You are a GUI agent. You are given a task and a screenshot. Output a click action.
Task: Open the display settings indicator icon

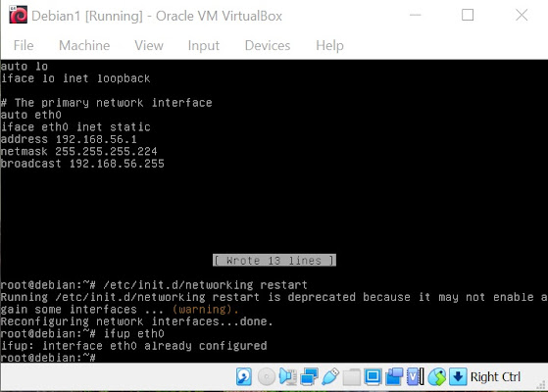coord(373,377)
